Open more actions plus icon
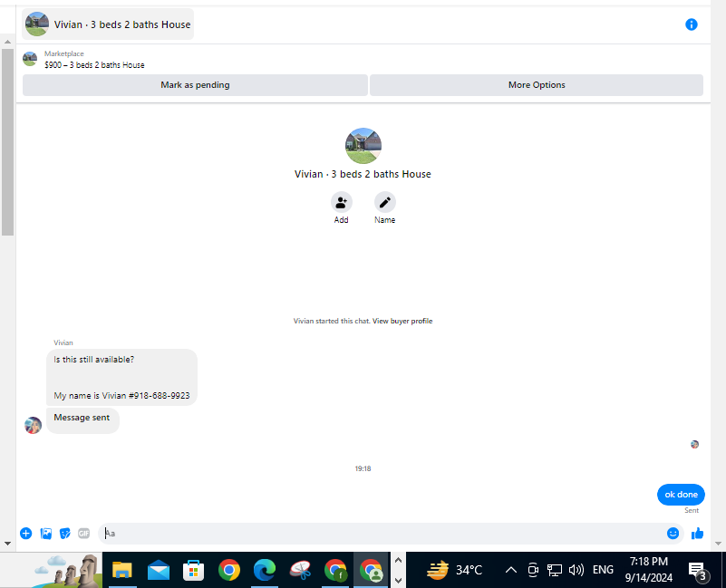Viewport: 726px width, 588px height. [x=26, y=534]
